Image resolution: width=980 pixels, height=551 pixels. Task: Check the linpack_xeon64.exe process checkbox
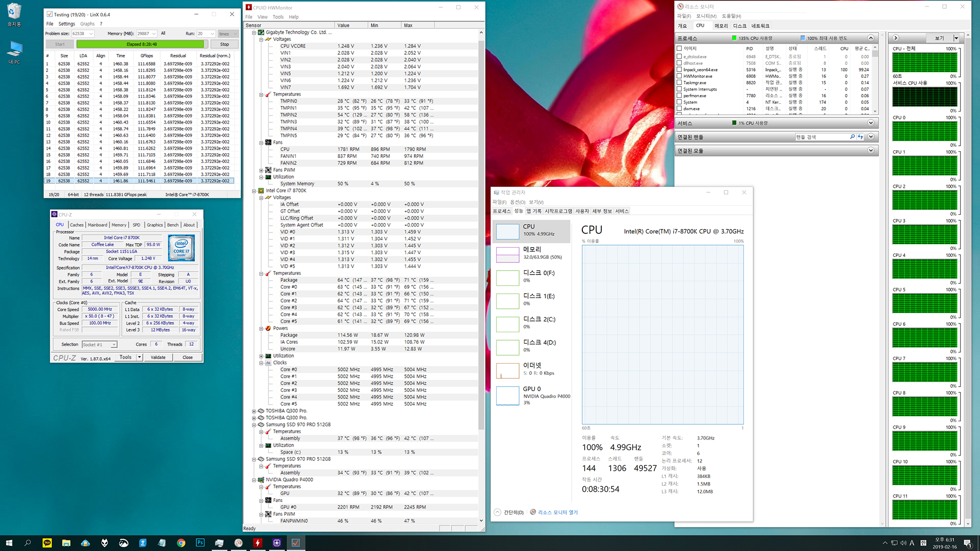click(x=679, y=69)
